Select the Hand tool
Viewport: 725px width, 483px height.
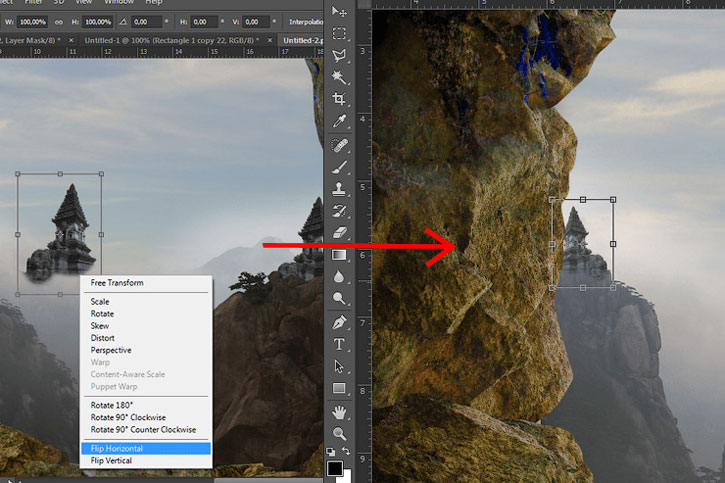[339, 412]
